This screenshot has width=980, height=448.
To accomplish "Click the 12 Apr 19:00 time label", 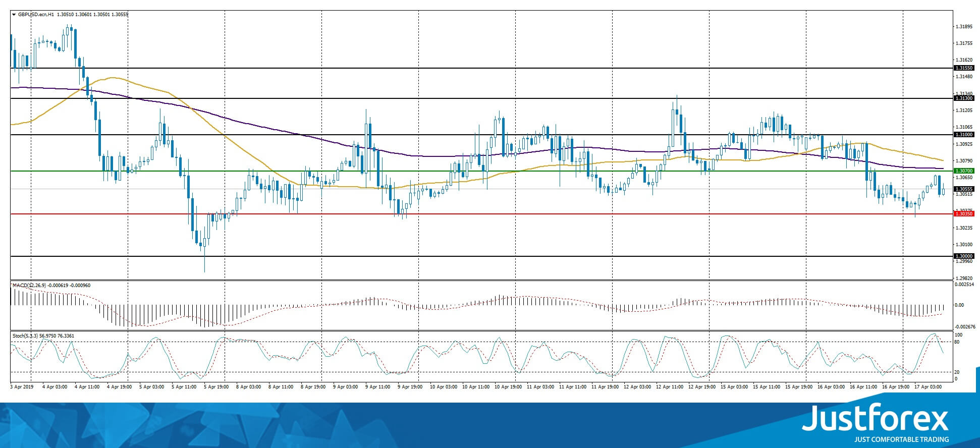I will 701,387.
